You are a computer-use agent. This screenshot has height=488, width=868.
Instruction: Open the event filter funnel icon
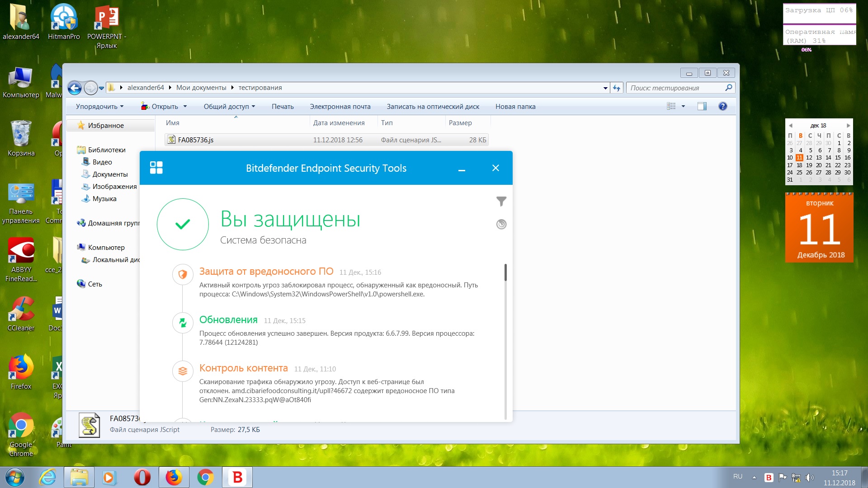click(x=501, y=202)
